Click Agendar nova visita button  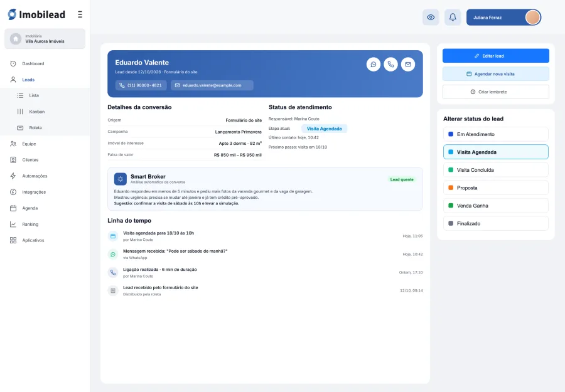[496, 74]
